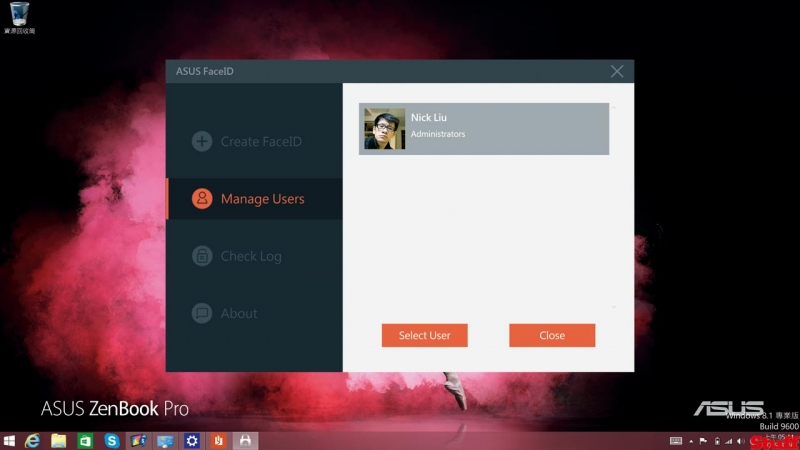Open the Check Log section
The image size is (800, 450).
(250, 256)
